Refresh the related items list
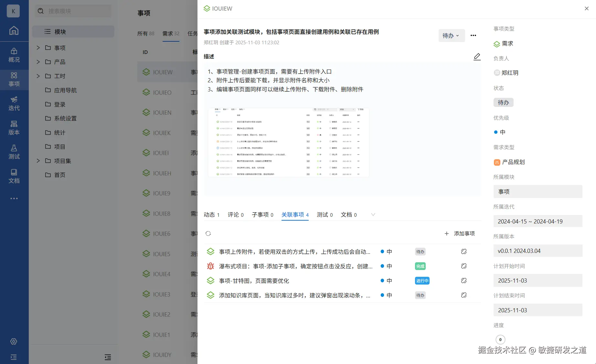Viewport: 596px width, 364px height. pos(208,234)
